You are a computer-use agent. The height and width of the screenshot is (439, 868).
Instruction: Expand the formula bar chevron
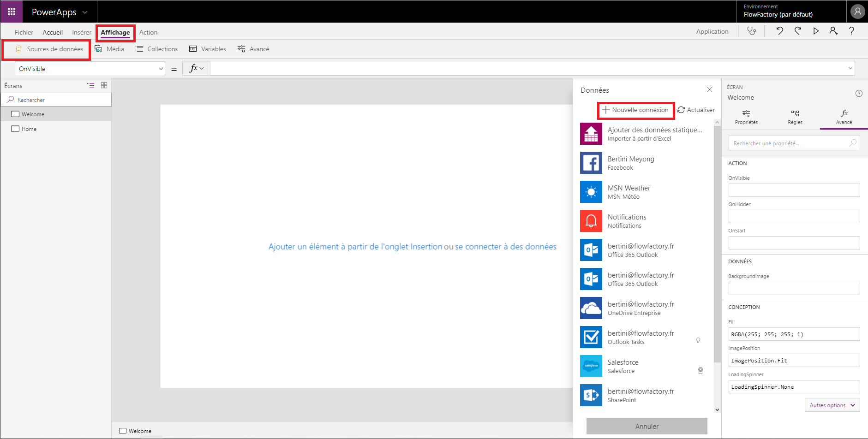pyautogui.click(x=850, y=68)
